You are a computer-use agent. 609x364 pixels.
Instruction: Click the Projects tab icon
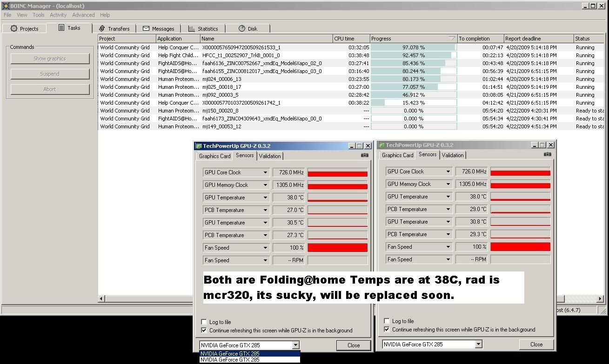point(14,28)
